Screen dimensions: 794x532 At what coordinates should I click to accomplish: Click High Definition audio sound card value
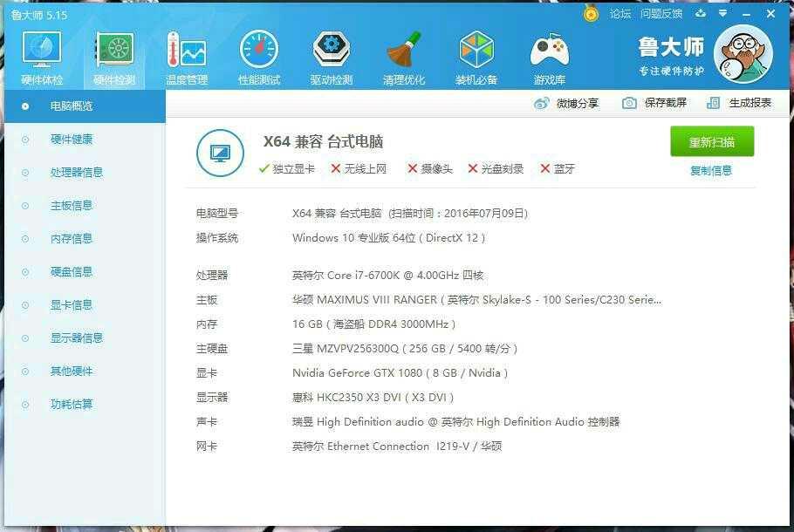click(456, 421)
